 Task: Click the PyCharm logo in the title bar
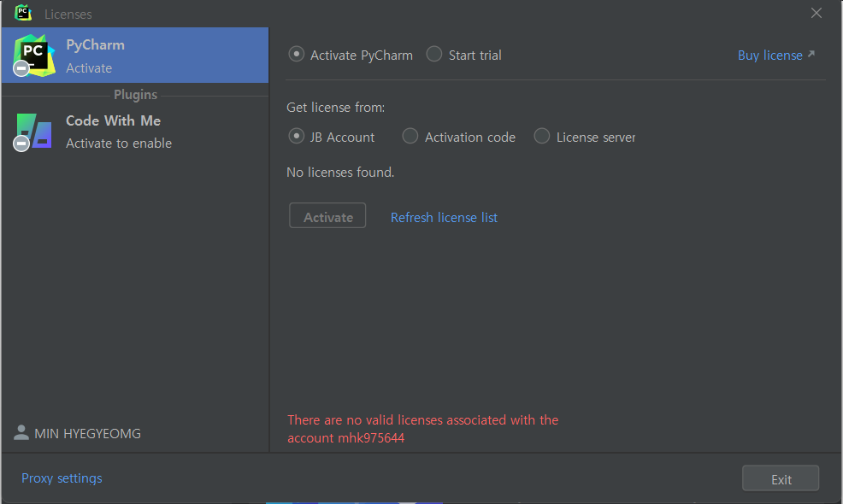click(22, 13)
